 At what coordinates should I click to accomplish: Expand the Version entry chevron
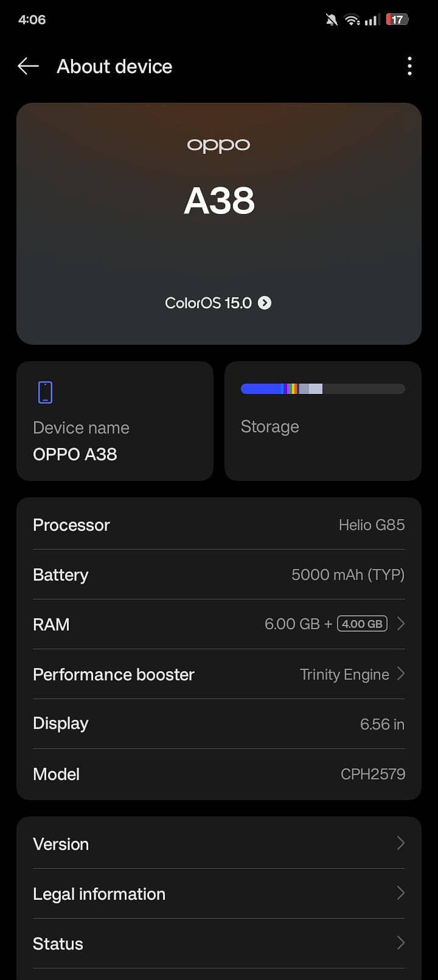coord(401,843)
